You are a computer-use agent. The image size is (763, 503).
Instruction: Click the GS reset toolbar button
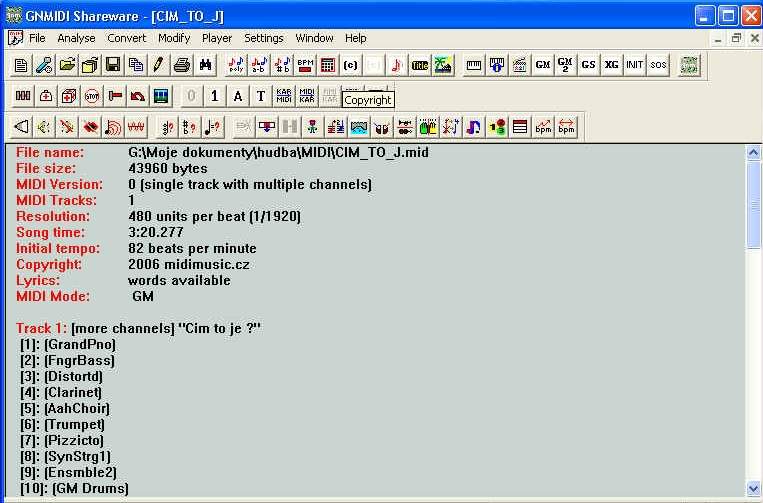(x=588, y=65)
